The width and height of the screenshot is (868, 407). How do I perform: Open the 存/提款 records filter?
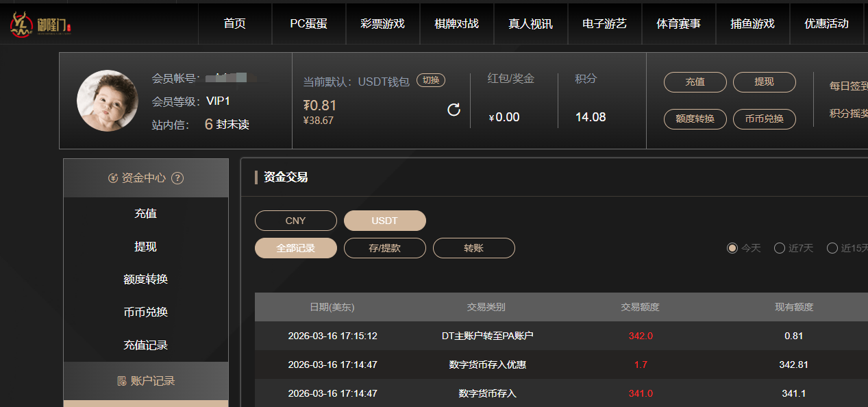(384, 248)
